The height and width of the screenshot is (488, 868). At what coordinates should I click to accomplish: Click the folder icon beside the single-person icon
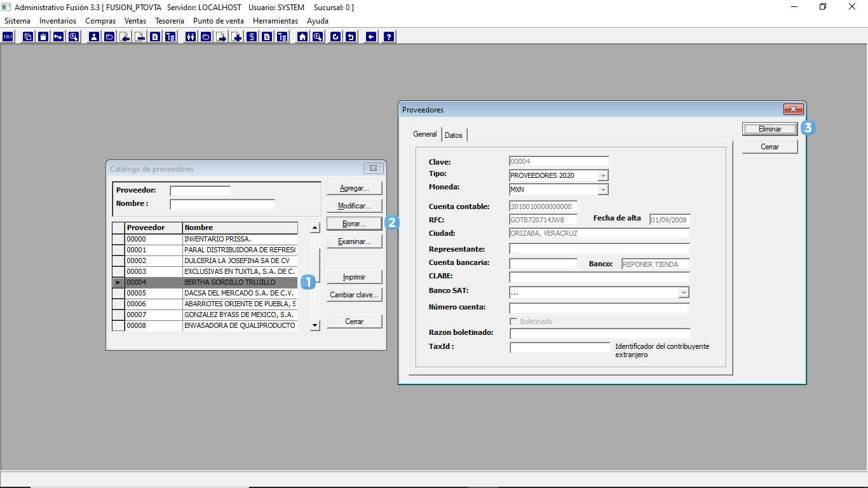(109, 37)
